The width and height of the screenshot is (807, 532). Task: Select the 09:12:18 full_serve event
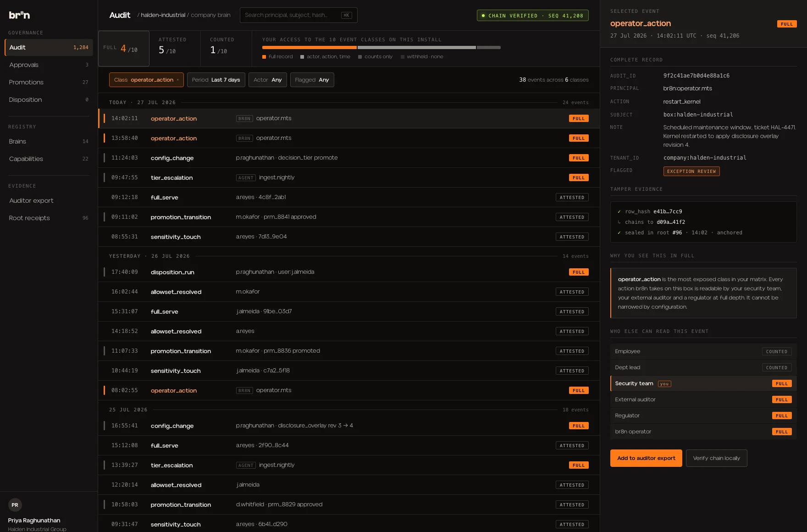point(349,197)
